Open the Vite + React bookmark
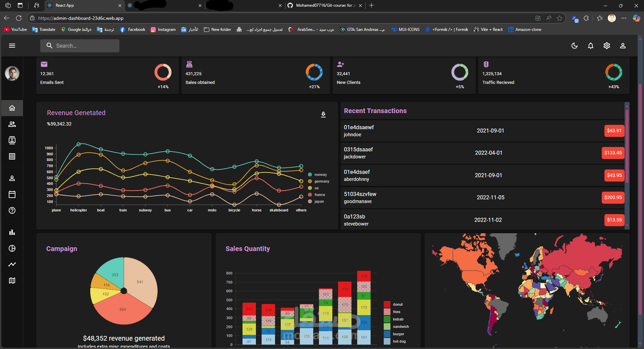 (488, 30)
